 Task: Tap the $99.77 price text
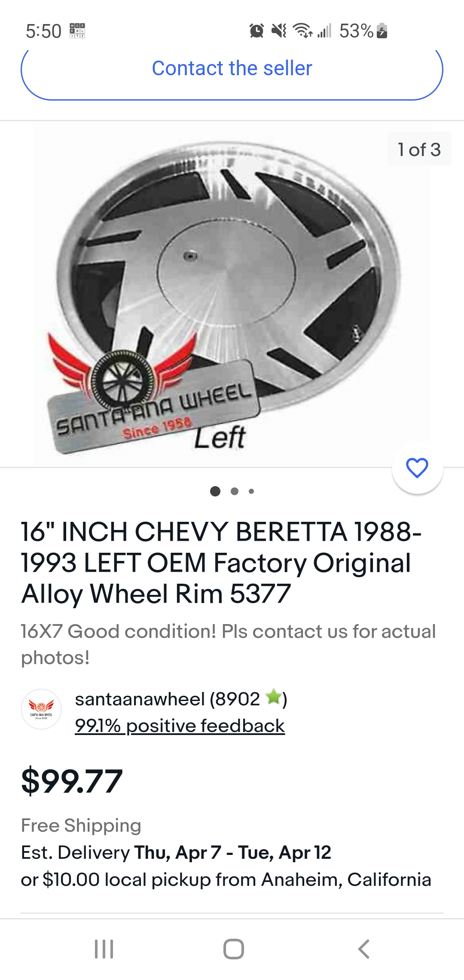click(72, 781)
